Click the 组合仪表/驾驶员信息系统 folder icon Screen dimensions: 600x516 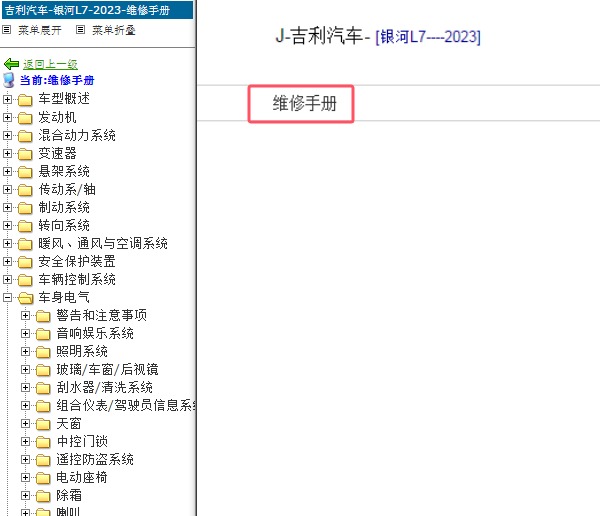43,406
